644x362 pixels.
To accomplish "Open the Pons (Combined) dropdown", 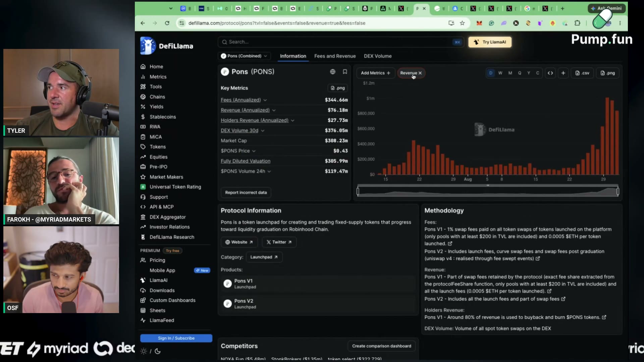I will pyautogui.click(x=244, y=56).
